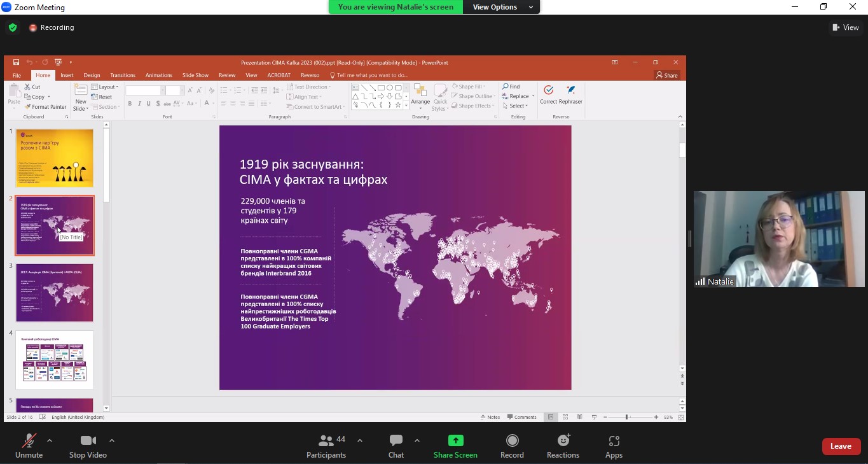Screen dimensions: 868x464
Task: Fit slide to current window
Action: tap(681, 417)
